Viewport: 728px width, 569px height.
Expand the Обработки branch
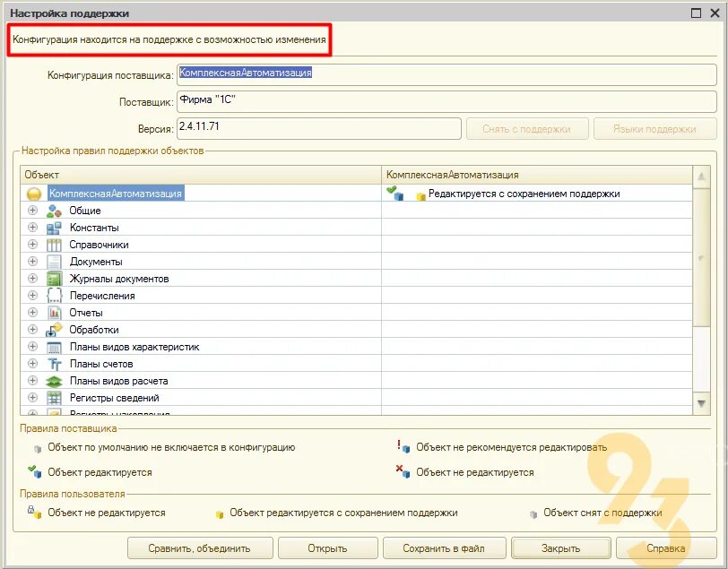(32, 329)
